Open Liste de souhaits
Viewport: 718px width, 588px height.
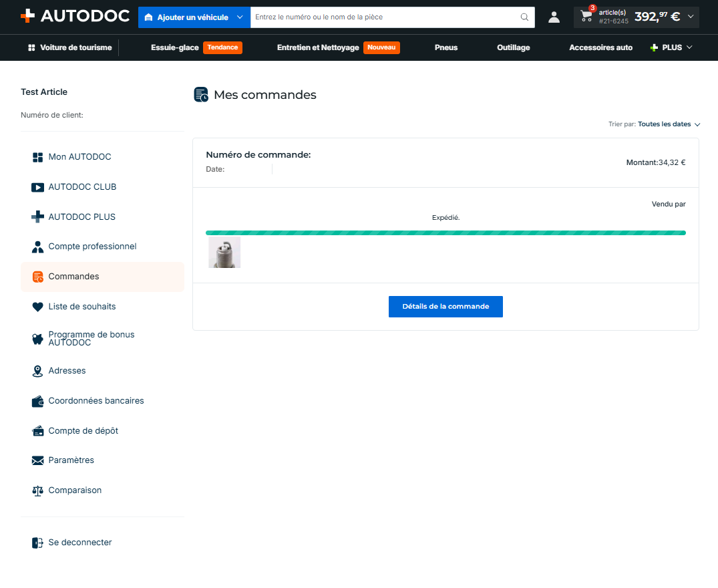(82, 307)
